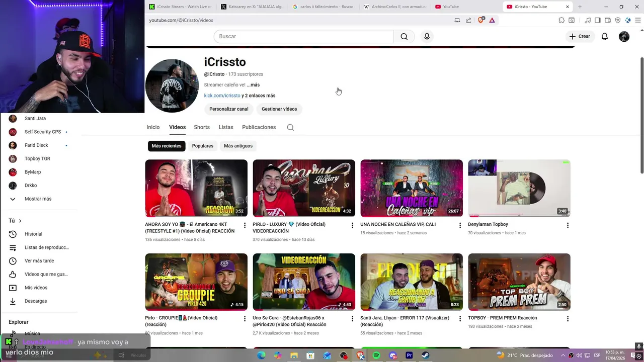
Task: Open the kick.com/icrissto link
Action: pyautogui.click(x=222, y=96)
